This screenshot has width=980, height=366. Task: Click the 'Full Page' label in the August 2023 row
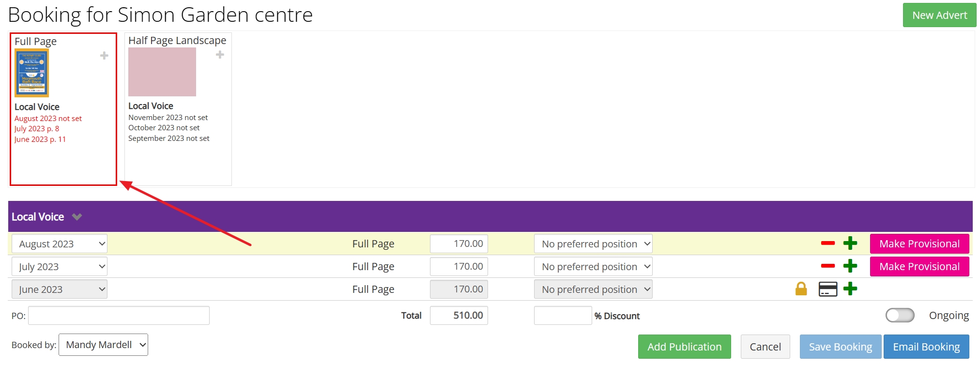click(x=373, y=244)
